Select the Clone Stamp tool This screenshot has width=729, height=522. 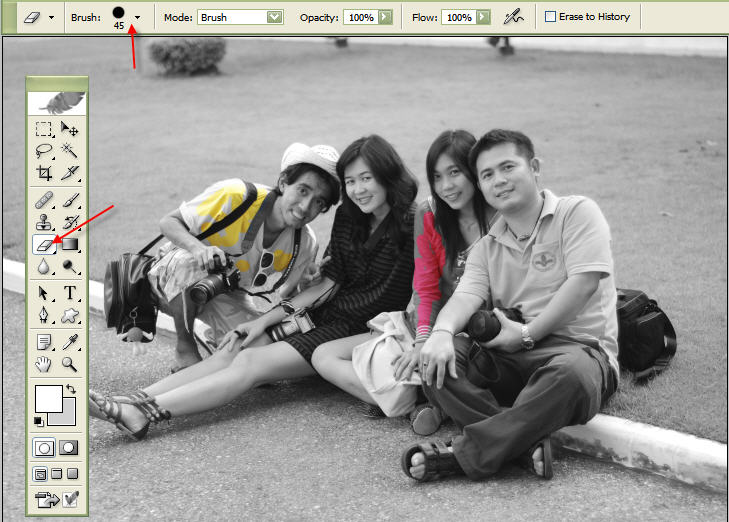44,222
